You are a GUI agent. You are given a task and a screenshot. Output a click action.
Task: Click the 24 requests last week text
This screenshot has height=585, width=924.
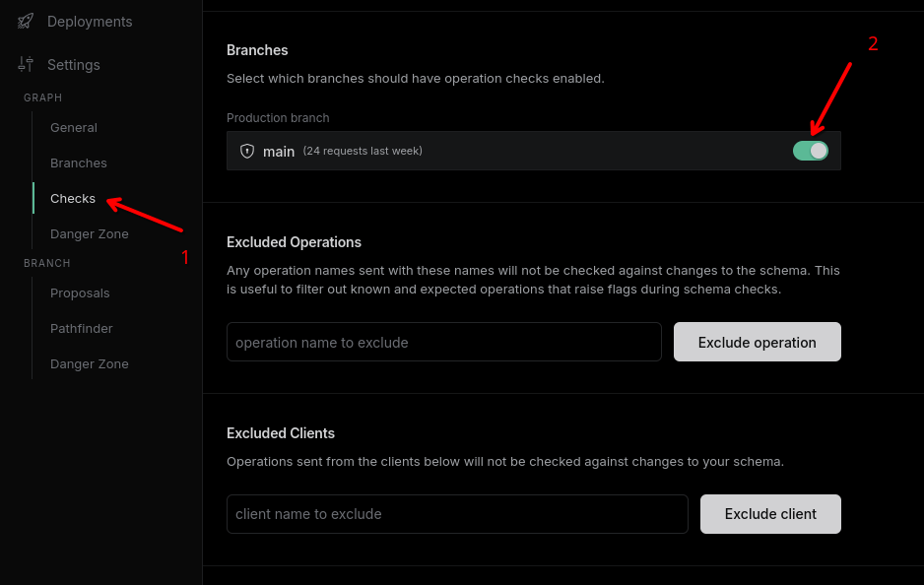363,151
